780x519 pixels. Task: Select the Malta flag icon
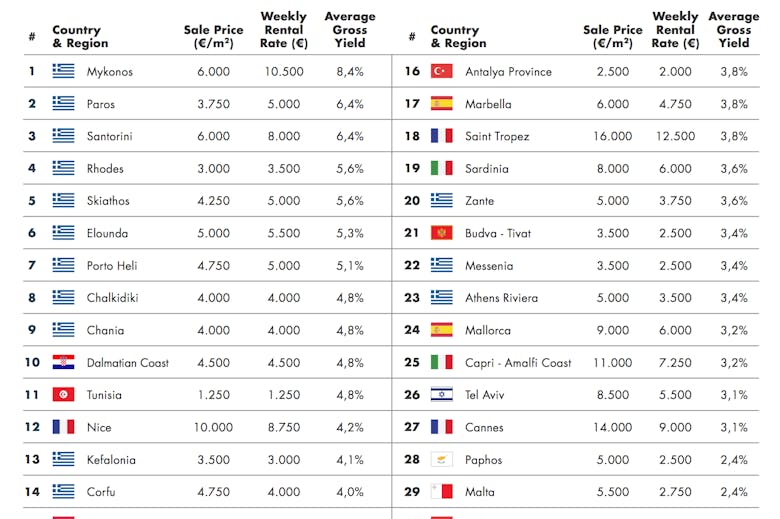point(442,491)
